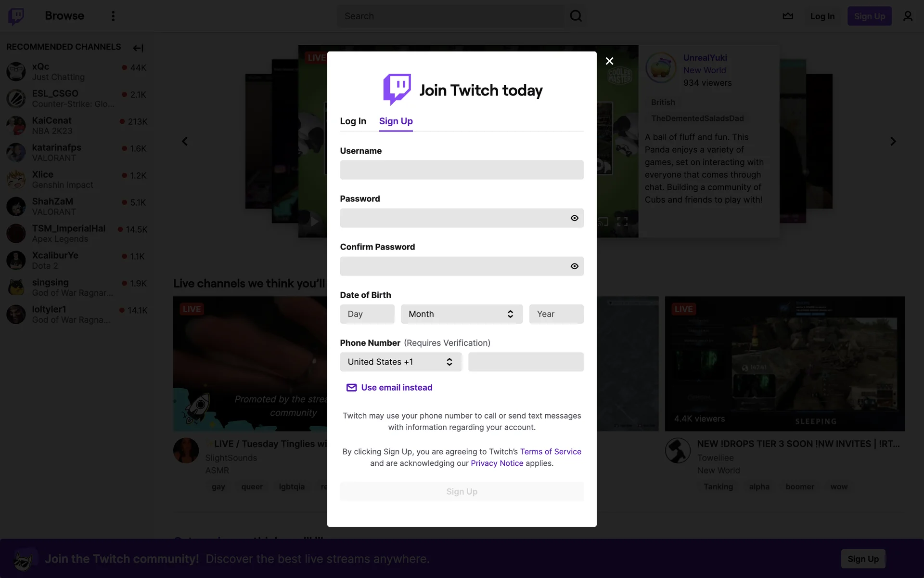Open the Prime loot crown icon
This screenshot has width=924, height=578.
[788, 16]
